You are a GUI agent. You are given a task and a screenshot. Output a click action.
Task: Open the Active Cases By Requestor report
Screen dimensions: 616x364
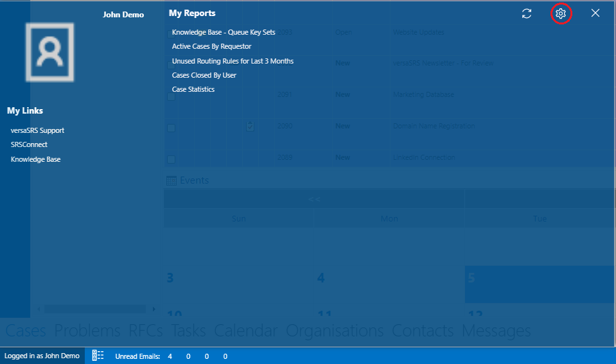(x=211, y=46)
